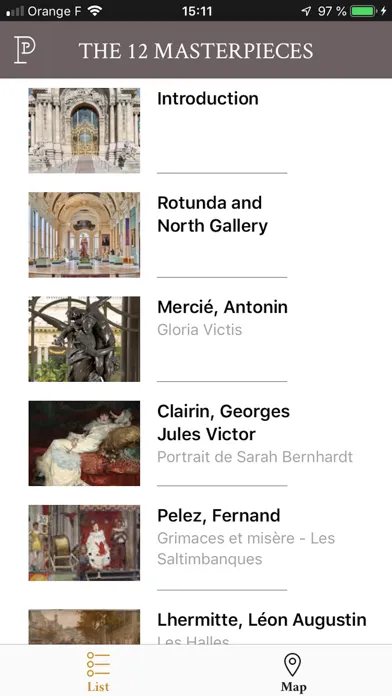Tap the North Gallery interior thumbnail
Viewport: 392px width, 696px height.
pos(84,235)
